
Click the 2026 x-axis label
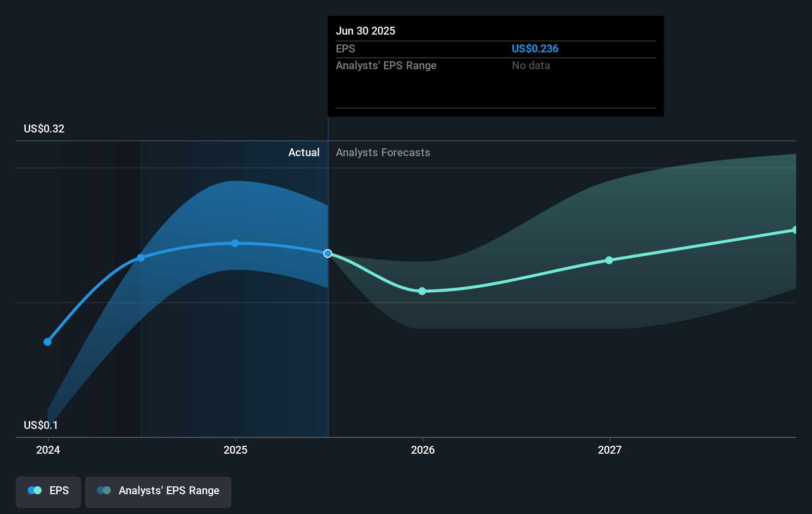(x=423, y=450)
